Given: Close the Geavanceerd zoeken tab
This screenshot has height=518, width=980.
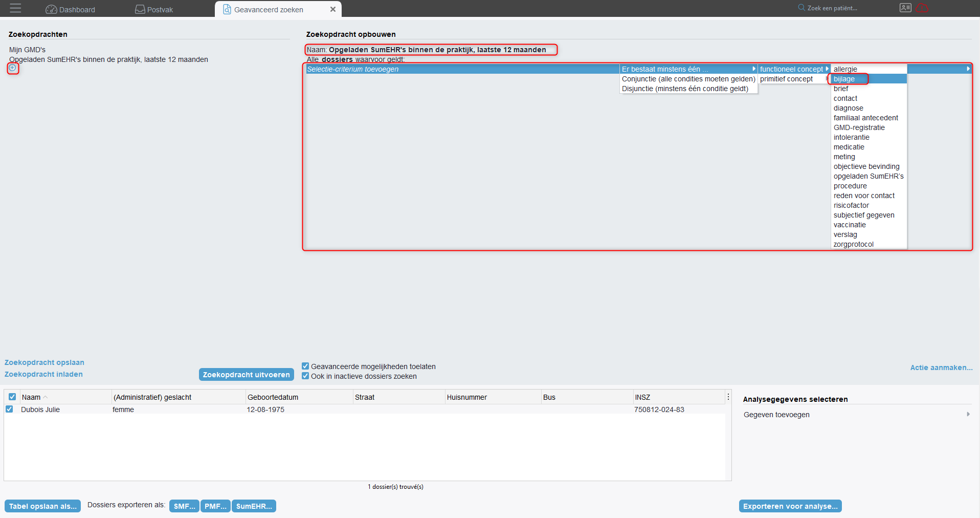Looking at the screenshot, I should (x=333, y=9).
